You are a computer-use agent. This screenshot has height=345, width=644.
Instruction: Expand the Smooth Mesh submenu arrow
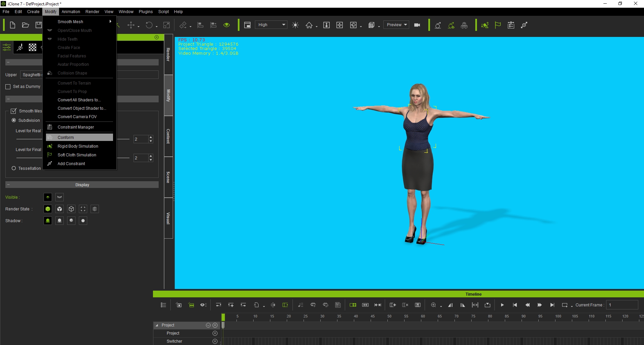click(110, 21)
